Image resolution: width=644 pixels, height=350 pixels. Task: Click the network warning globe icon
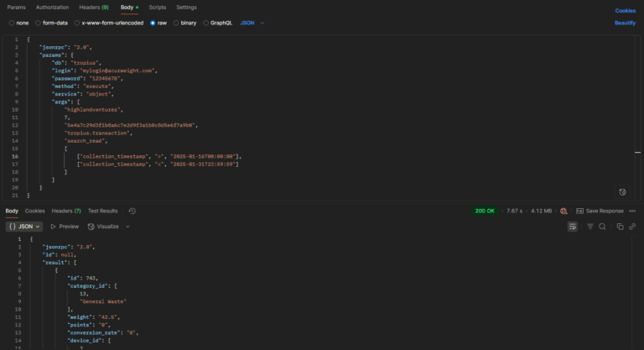click(563, 211)
